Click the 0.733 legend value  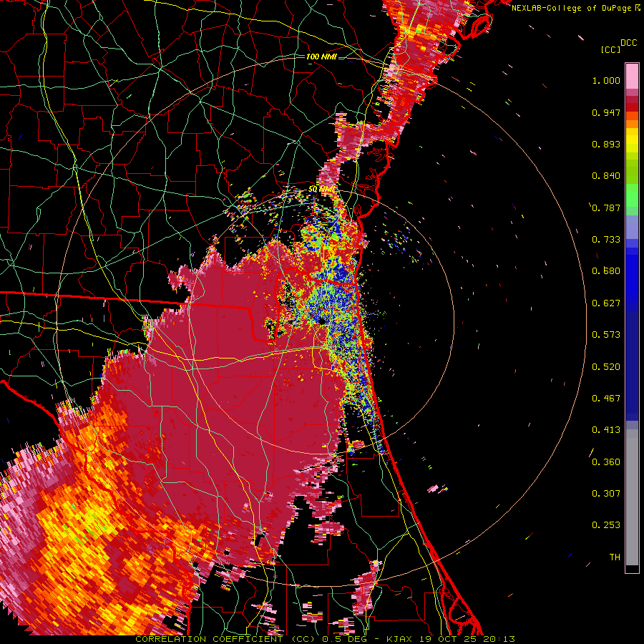coord(606,240)
